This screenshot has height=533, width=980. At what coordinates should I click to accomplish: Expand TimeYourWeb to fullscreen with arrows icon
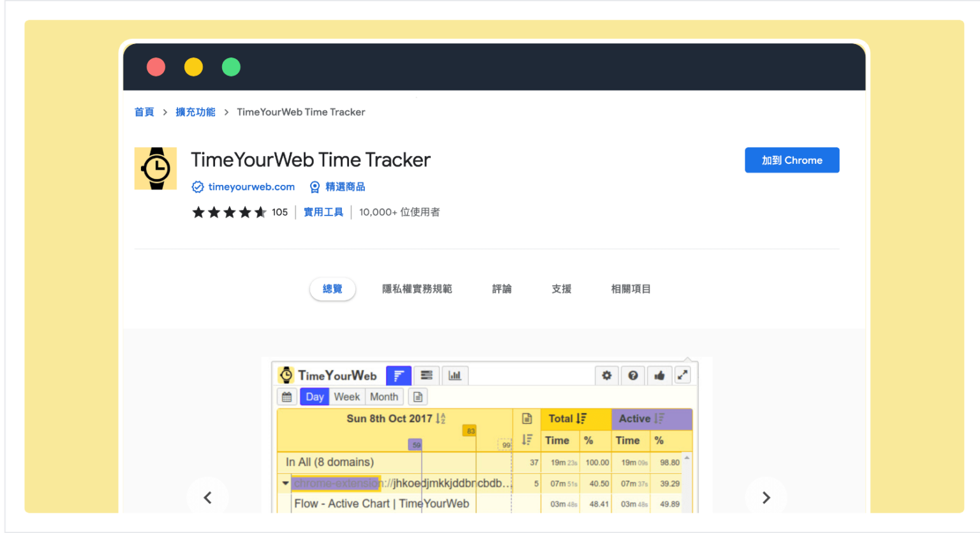coord(683,376)
